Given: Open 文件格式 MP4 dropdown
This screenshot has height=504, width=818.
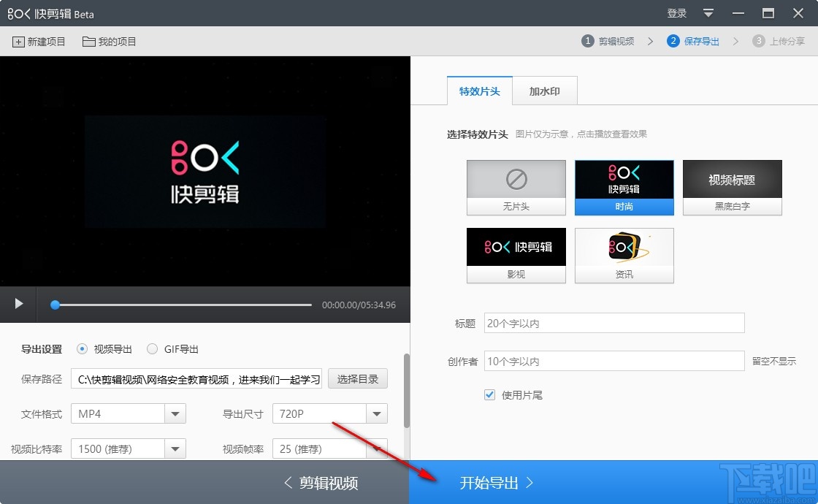Looking at the screenshot, I should point(129,413).
